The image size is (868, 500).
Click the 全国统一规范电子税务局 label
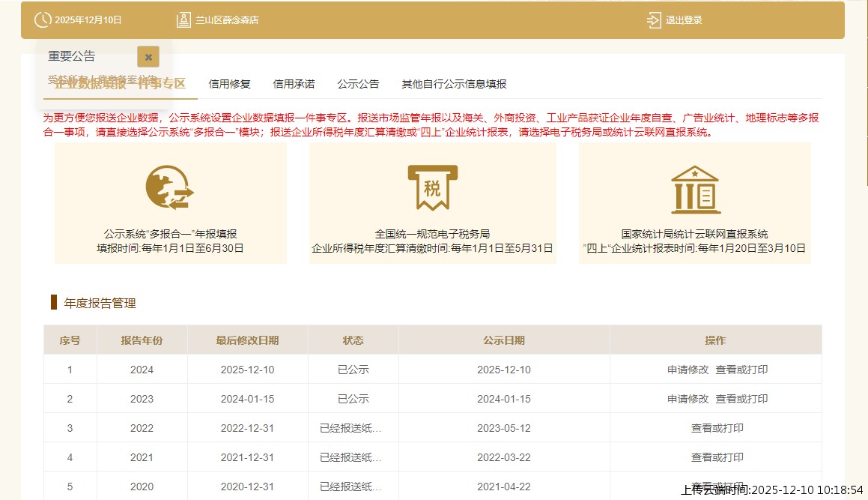pyautogui.click(x=432, y=234)
